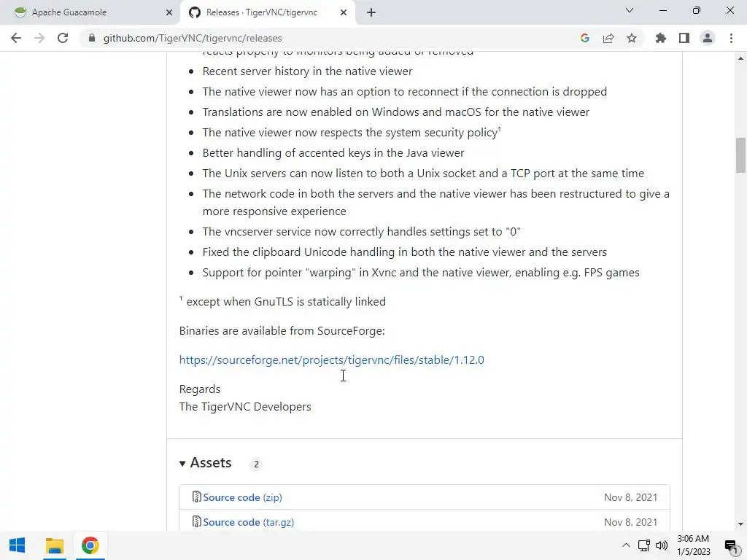Click the address bar URL field
The width and height of the screenshot is (747, 560).
(329, 38)
